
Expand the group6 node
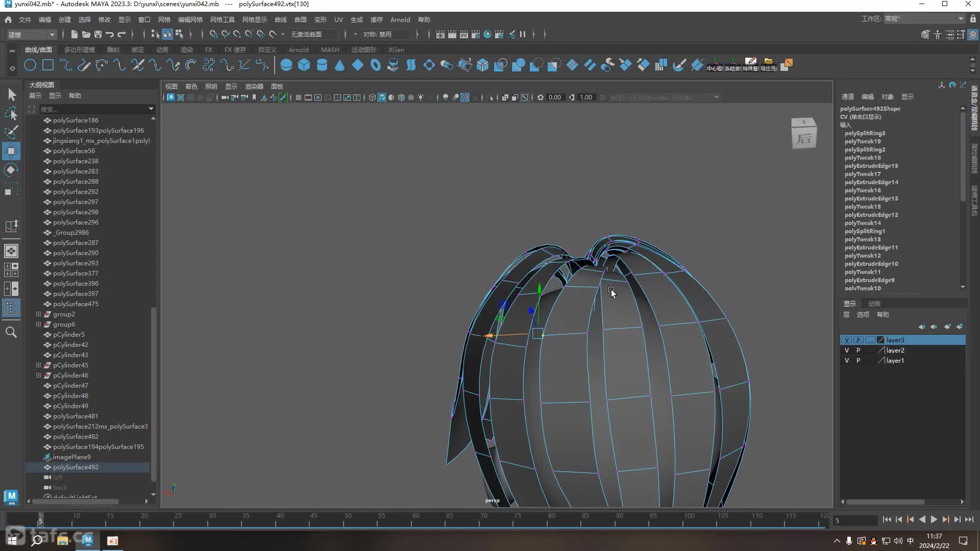[x=38, y=324]
